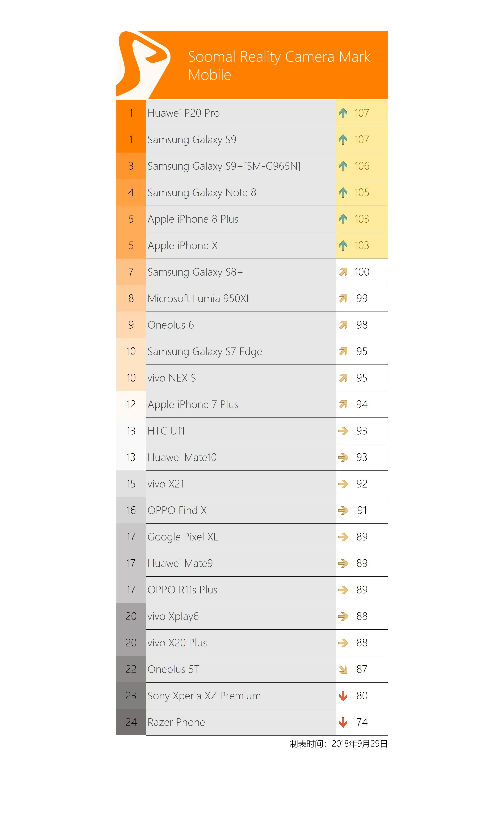Screen dimensions: 504x819
Task: Click the red down arrow in the Razer Phone row
Action: pyautogui.click(x=343, y=723)
